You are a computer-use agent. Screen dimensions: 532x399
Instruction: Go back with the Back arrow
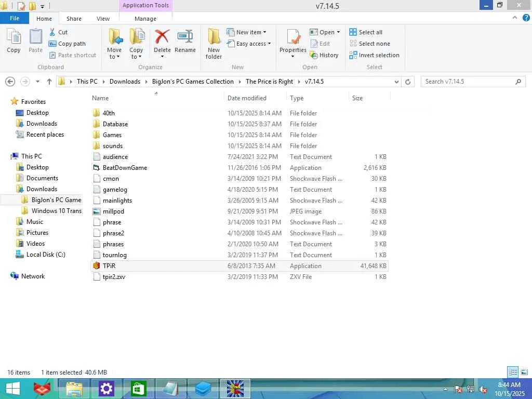[x=10, y=82]
